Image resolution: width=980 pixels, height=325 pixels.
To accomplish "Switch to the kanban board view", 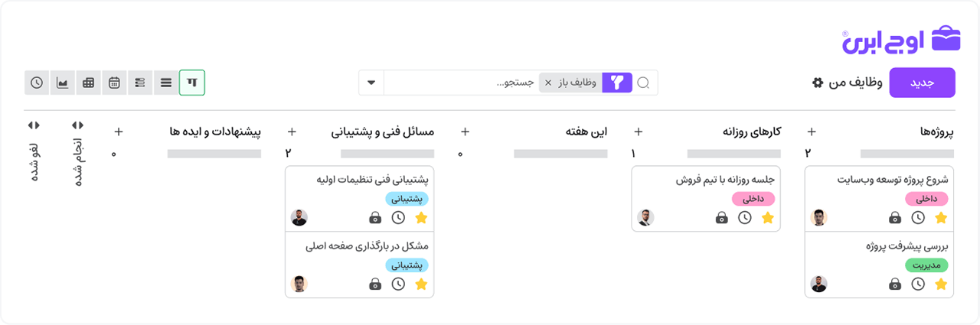I will coord(192,83).
